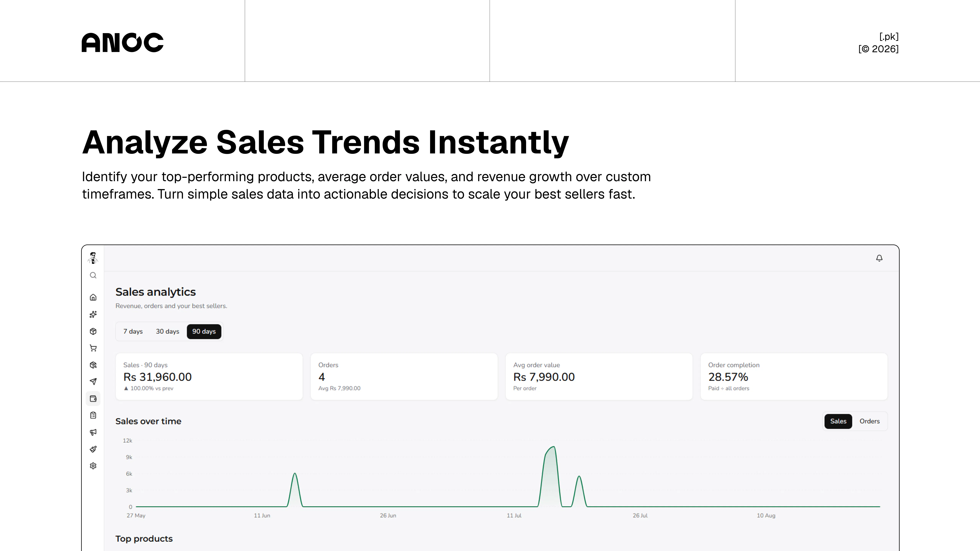Screen dimensions: 980x551
Task: Go to Home via the house icon
Action: point(93,297)
